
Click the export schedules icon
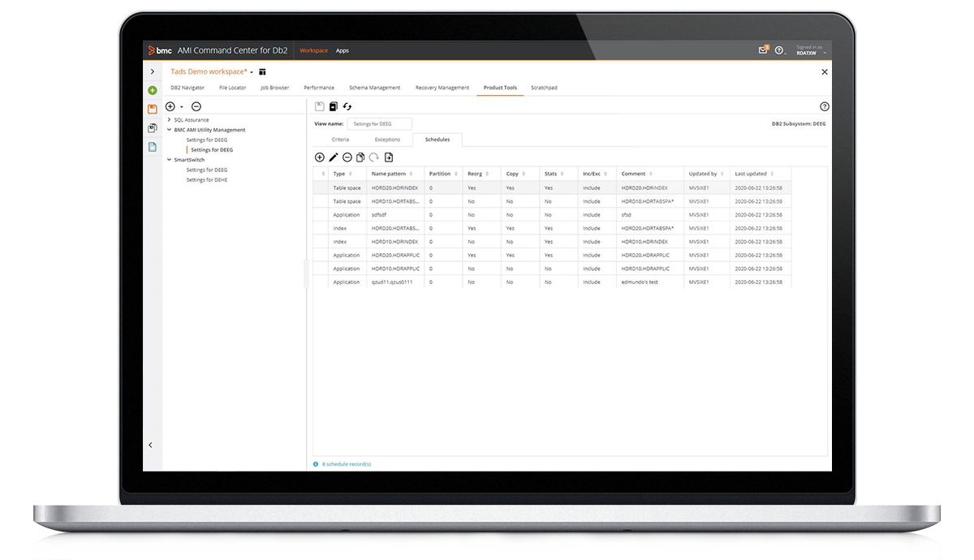point(389,157)
